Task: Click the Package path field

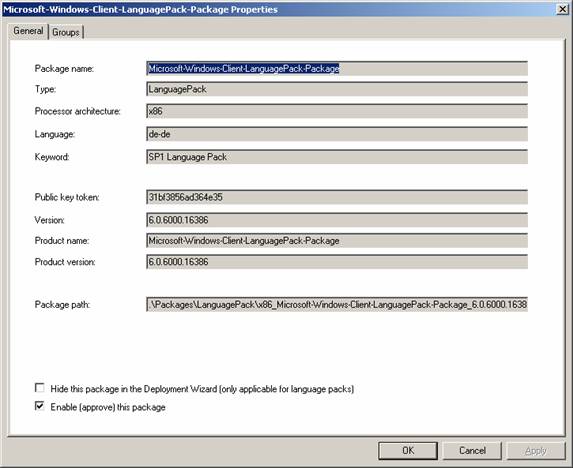Action: [x=337, y=304]
